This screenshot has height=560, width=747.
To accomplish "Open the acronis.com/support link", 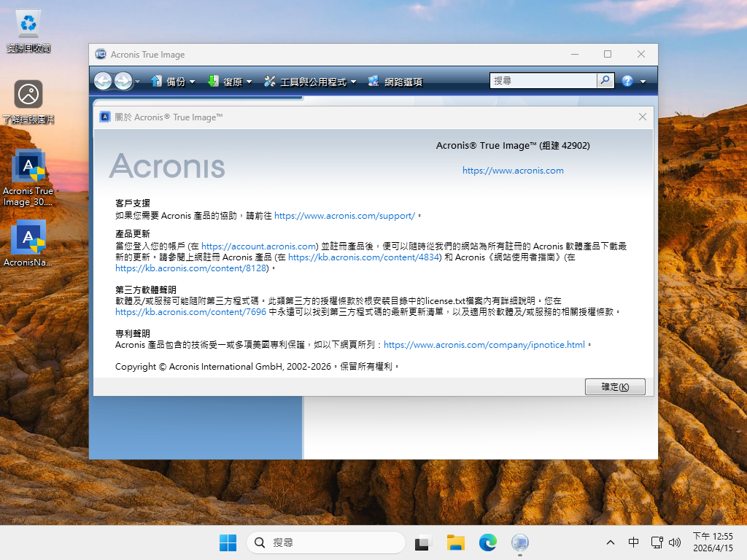I will [344, 216].
